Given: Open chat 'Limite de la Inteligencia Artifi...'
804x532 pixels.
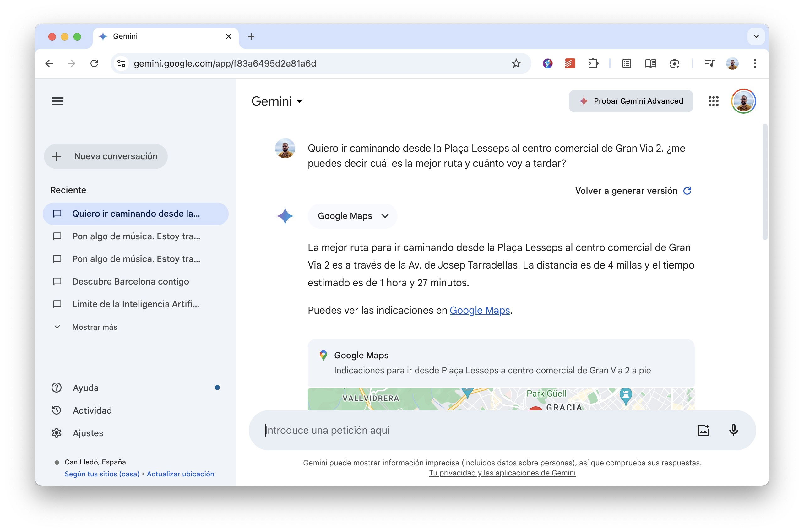Looking at the screenshot, I should [x=135, y=304].
